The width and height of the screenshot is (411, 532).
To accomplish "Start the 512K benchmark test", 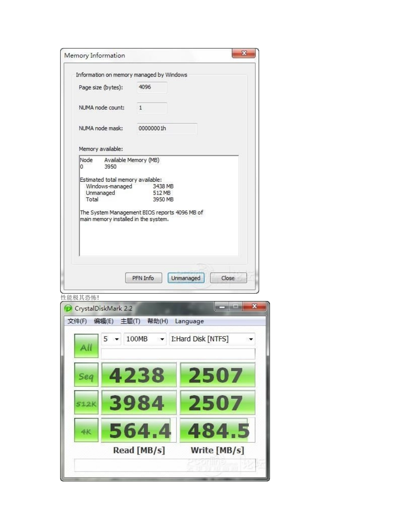I will click(86, 403).
